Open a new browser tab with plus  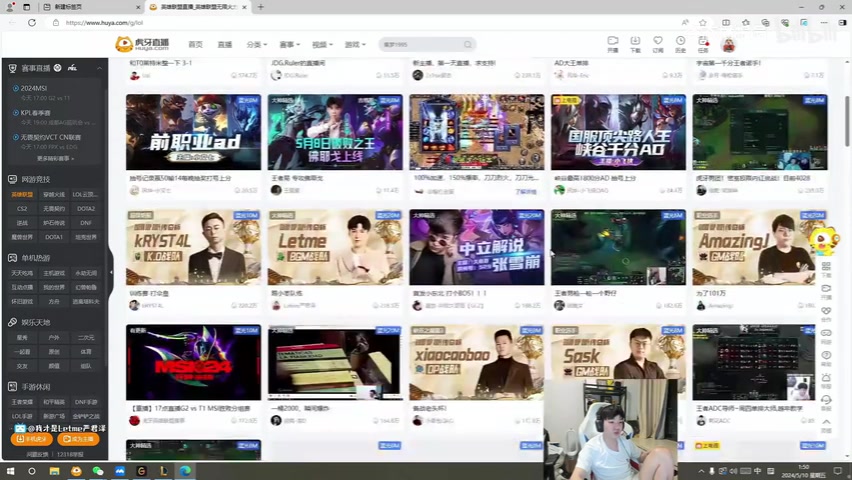261,7
